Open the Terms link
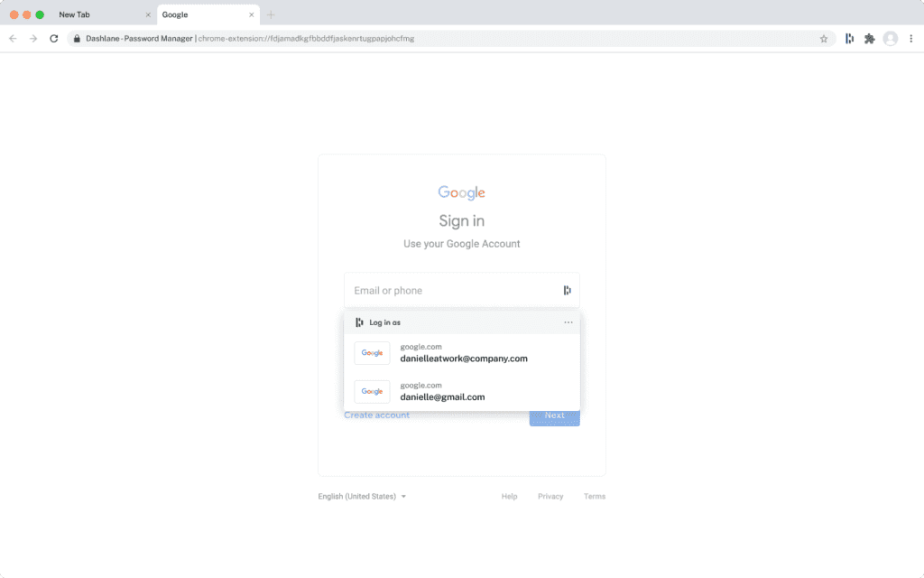 click(595, 497)
